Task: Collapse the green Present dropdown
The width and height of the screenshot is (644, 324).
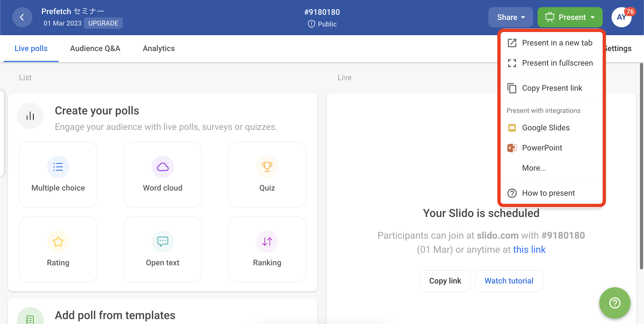Action: pyautogui.click(x=570, y=17)
